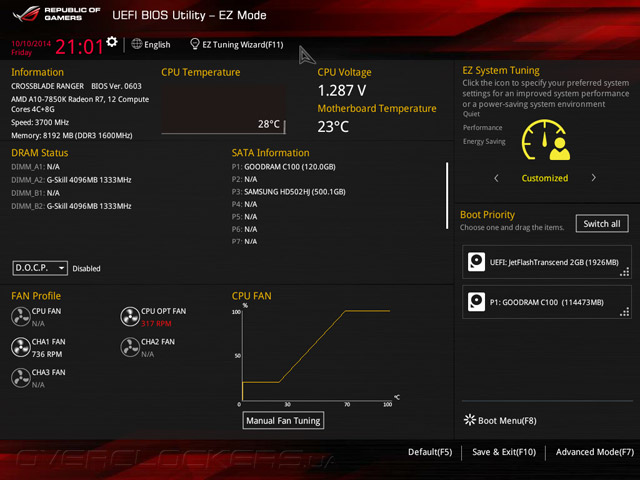Open the English language selector
This screenshot has width=640, height=480.
[x=151, y=44]
